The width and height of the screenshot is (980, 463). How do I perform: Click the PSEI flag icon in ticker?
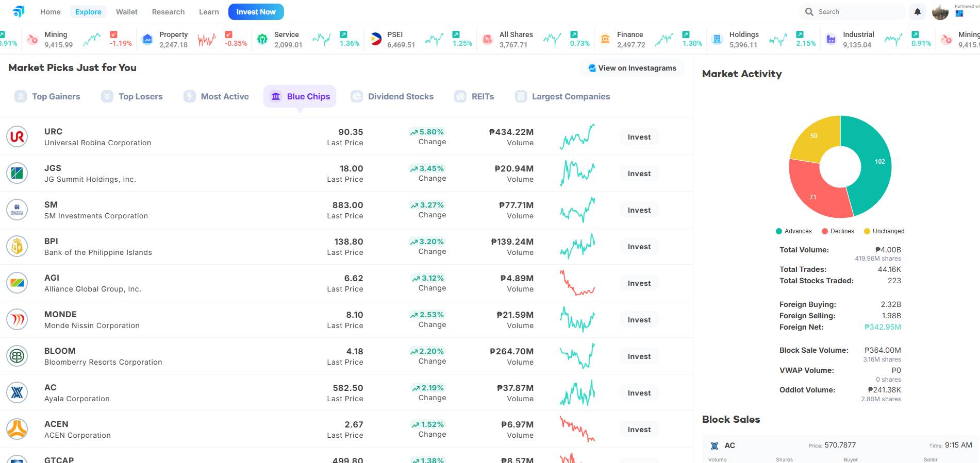point(376,39)
